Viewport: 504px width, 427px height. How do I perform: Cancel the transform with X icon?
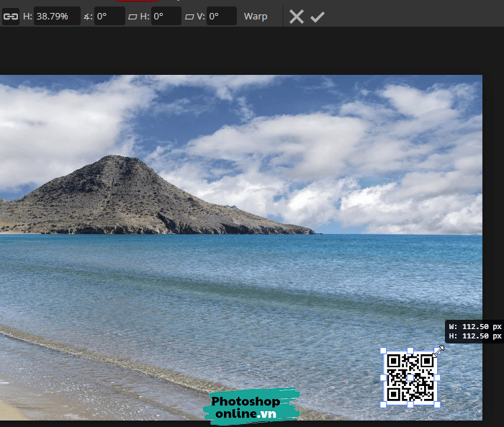[x=296, y=16]
